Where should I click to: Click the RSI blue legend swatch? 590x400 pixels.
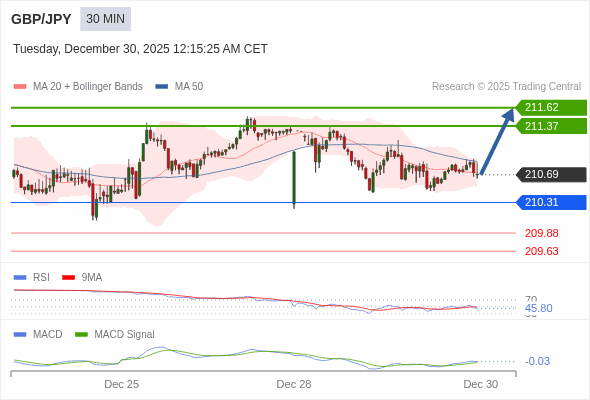[20, 278]
